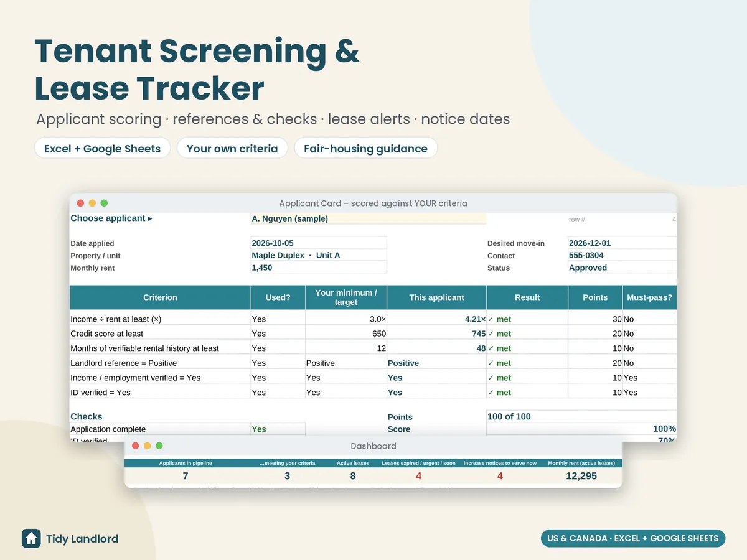Click the US & Canada badge
This screenshot has height=560, width=747.
coord(633,538)
